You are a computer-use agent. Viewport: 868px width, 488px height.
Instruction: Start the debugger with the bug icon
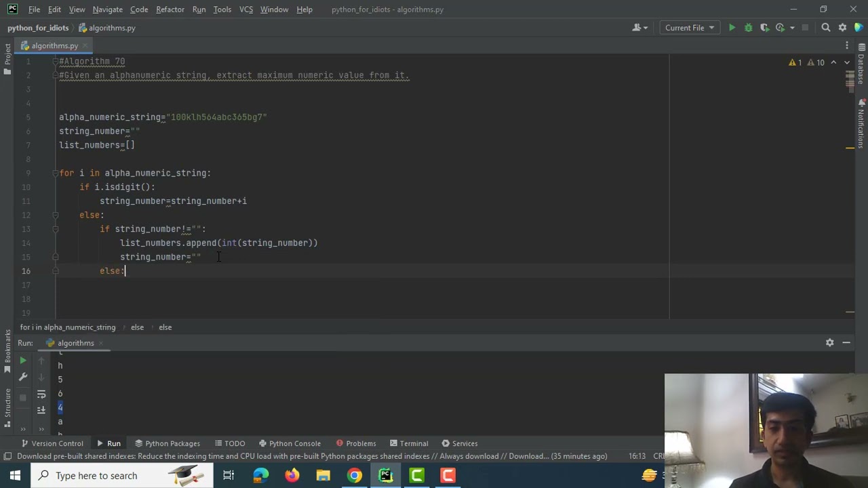click(x=749, y=28)
